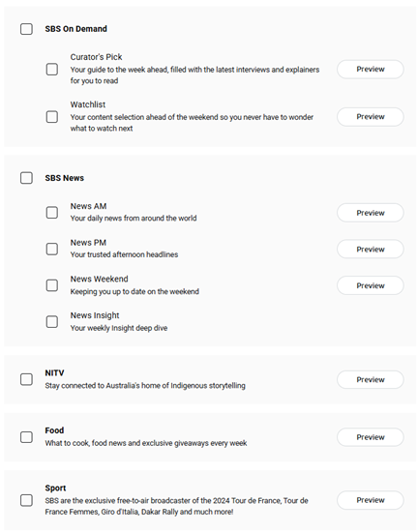Select the News Weekend checkbox
This screenshot has height=532, width=418.
tap(52, 285)
